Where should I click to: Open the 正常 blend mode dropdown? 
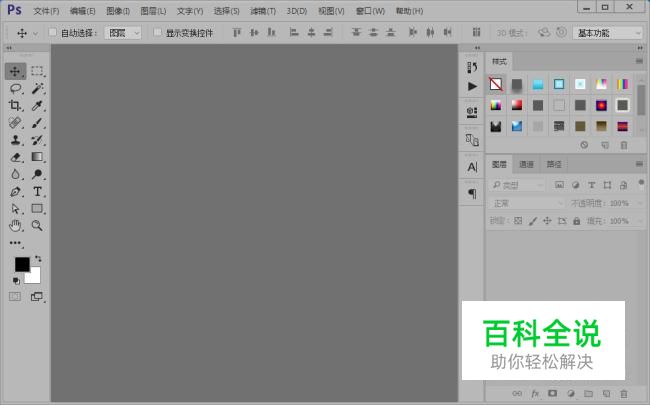pyautogui.click(x=527, y=203)
